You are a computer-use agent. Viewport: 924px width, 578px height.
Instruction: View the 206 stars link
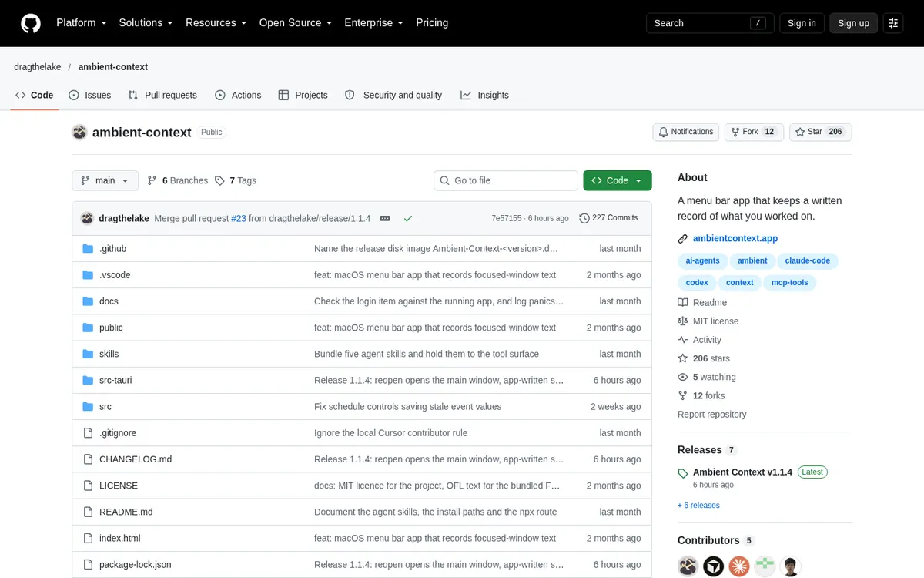704,358
